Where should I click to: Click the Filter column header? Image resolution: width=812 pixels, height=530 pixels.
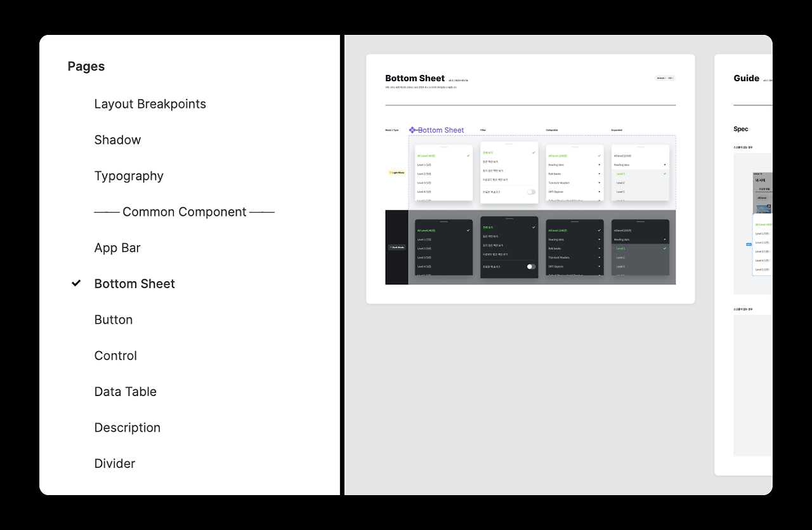[x=483, y=130]
